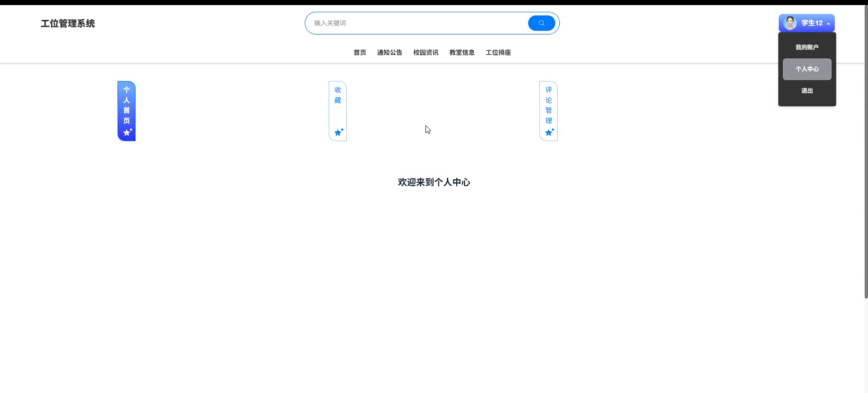Click the user avatar picture

[x=790, y=23]
